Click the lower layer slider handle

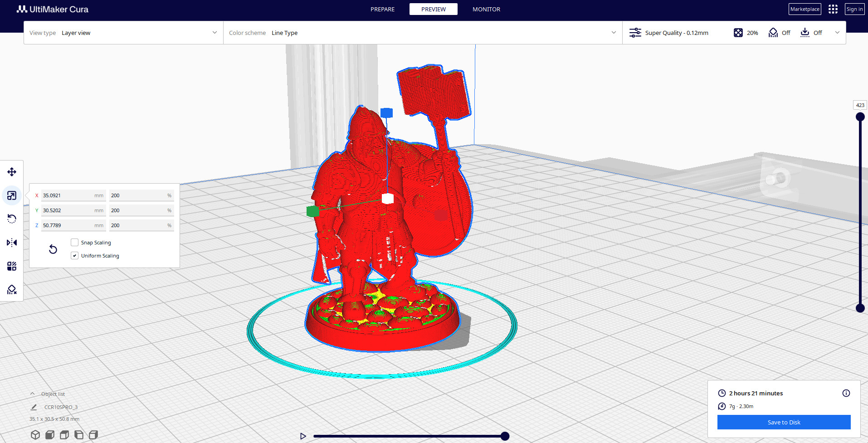(860, 308)
